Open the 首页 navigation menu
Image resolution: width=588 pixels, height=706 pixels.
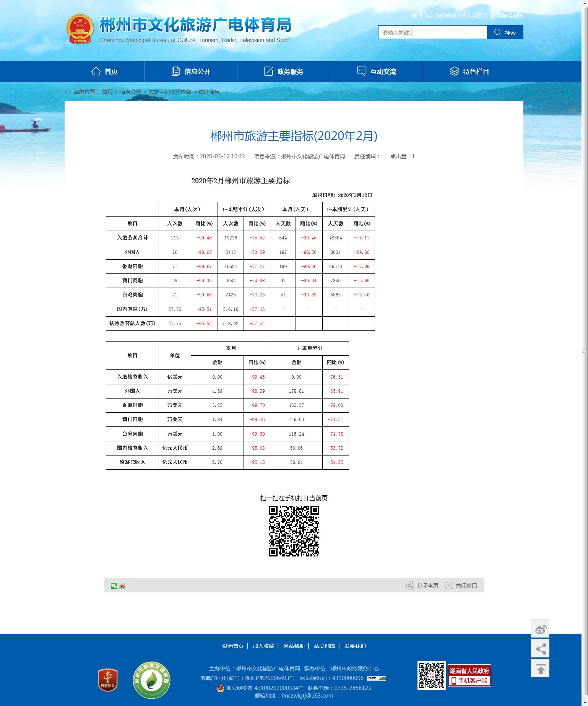pos(104,72)
